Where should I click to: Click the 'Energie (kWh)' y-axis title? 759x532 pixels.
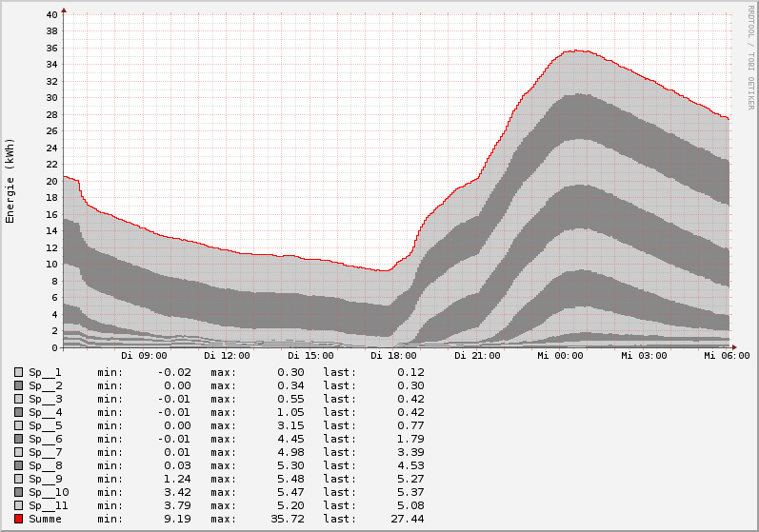coord(10,181)
